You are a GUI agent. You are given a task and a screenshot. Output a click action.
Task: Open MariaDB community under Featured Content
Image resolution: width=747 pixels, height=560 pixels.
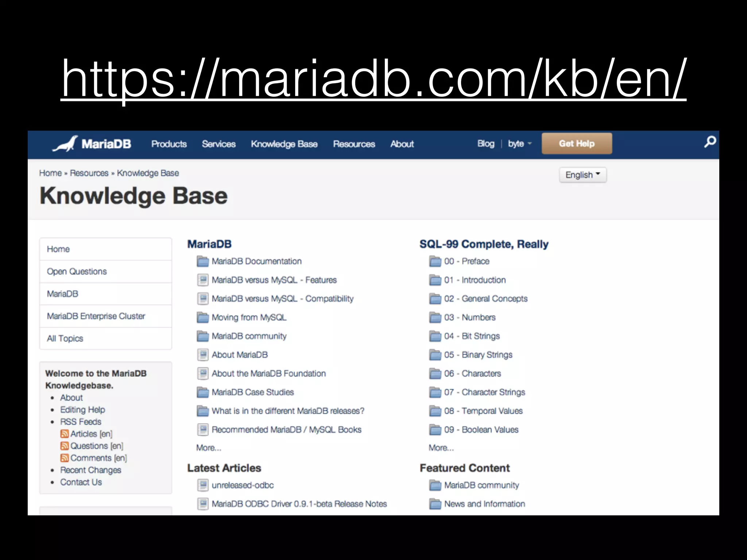pos(481,485)
